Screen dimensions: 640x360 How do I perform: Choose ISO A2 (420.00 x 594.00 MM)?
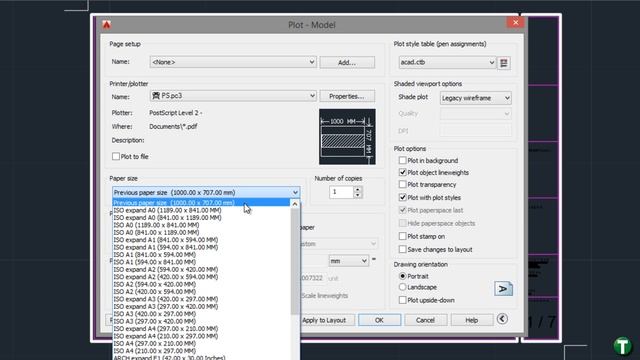click(x=155, y=291)
